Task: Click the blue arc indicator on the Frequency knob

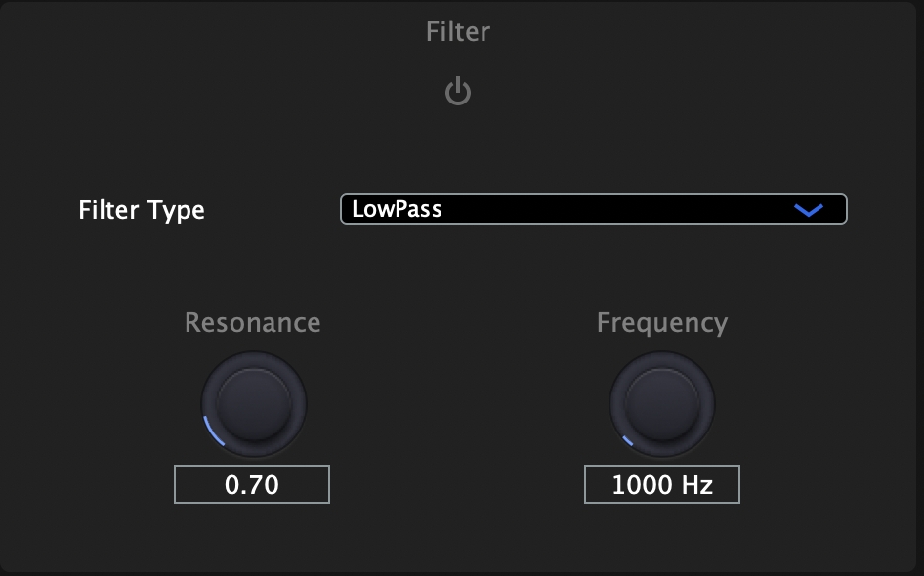Action: (x=626, y=441)
